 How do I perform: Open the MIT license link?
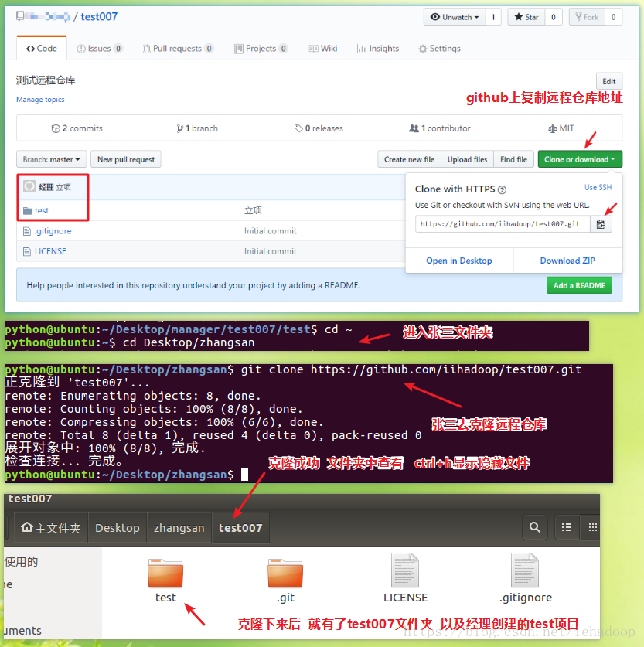coord(561,128)
